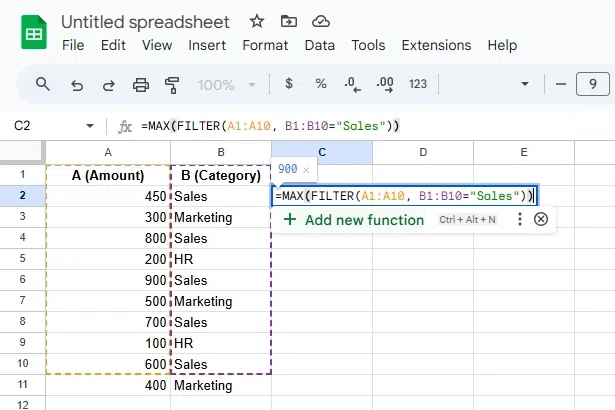This screenshot has width=615, height=410.
Task: Select Marketing cell in row 3
Action: 221,217
